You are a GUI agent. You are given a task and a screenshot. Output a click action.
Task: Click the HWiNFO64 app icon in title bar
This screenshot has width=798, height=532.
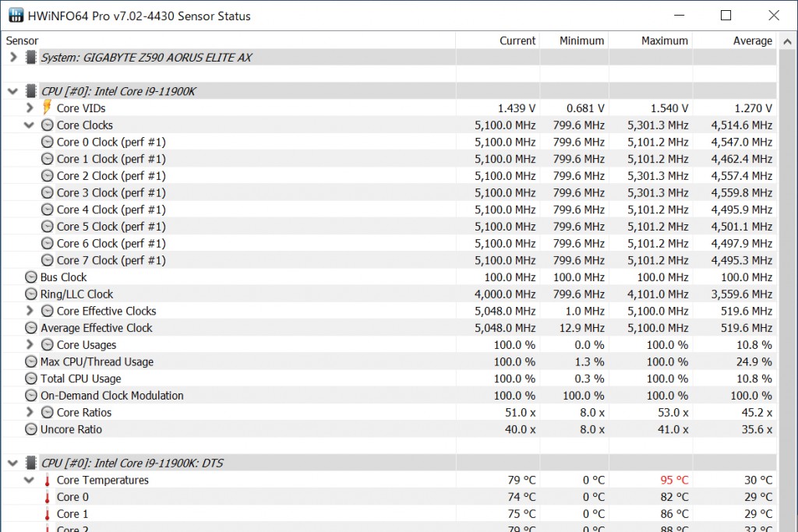[16, 16]
